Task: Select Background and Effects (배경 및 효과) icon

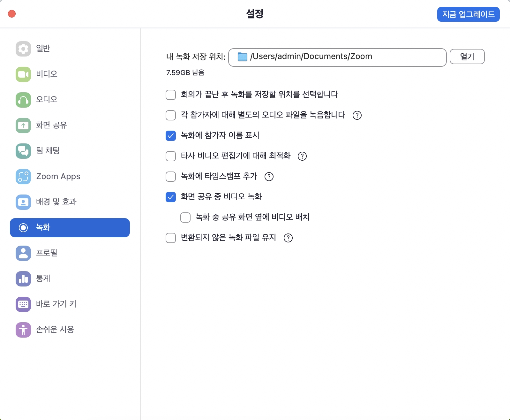Action: click(23, 202)
